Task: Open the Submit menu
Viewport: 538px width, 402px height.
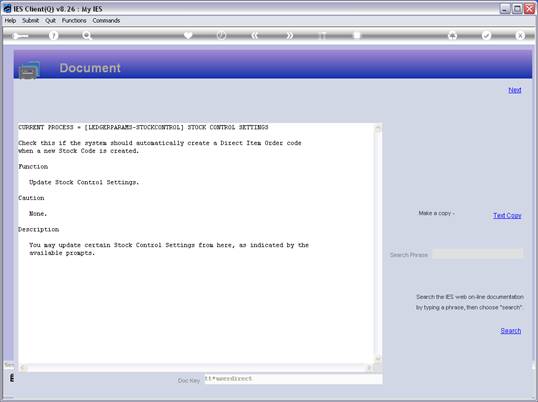Action: 31,21
